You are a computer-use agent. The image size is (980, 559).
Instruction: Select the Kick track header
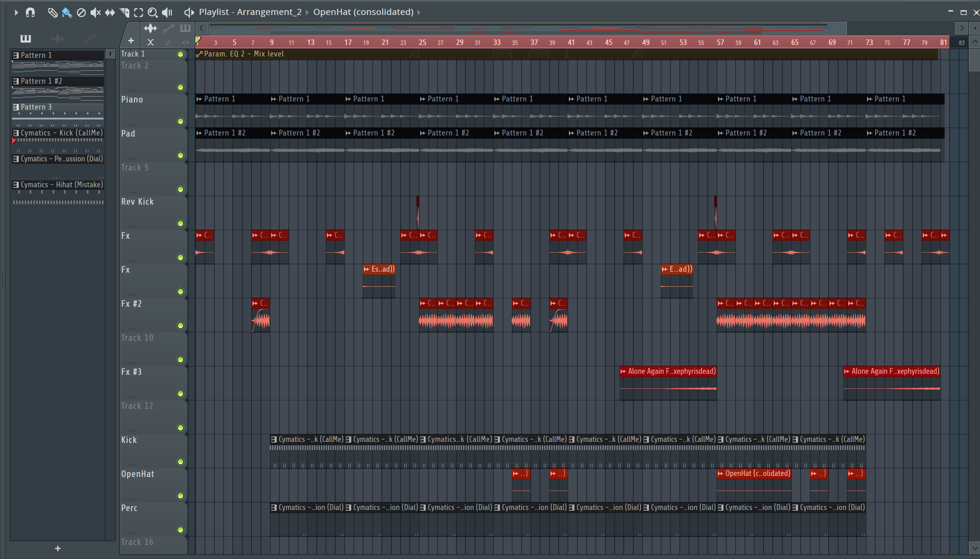[x=153, y=451]
